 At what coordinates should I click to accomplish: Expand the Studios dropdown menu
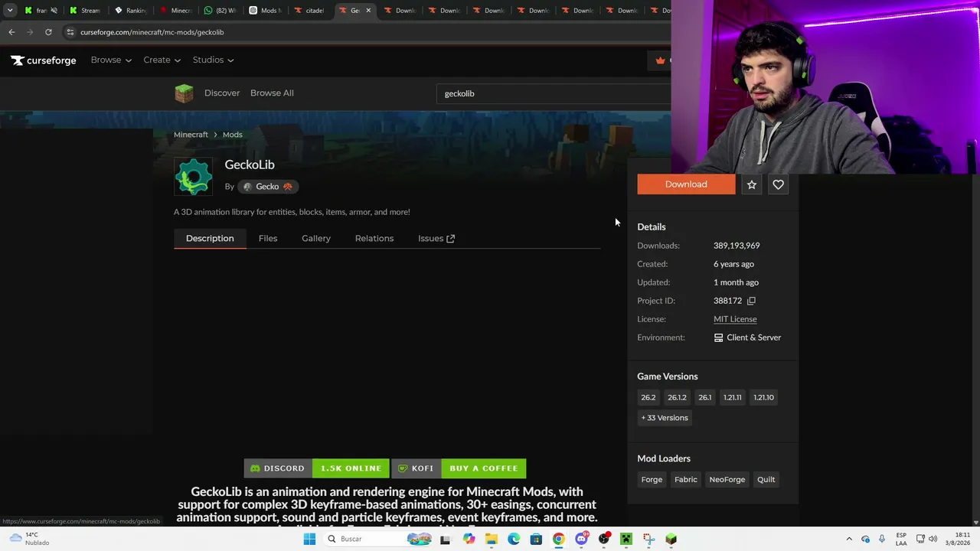pyautogui.click(x=213, y=60)
